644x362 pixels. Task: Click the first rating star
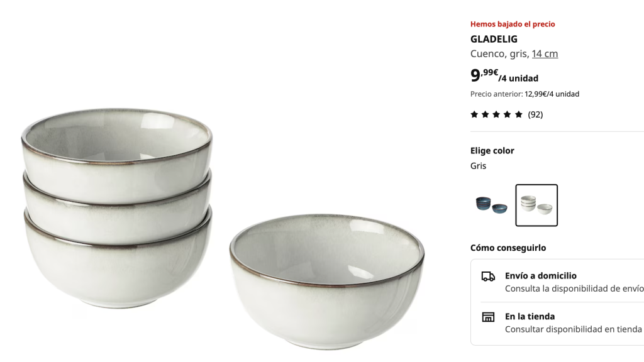click(474, 114)
